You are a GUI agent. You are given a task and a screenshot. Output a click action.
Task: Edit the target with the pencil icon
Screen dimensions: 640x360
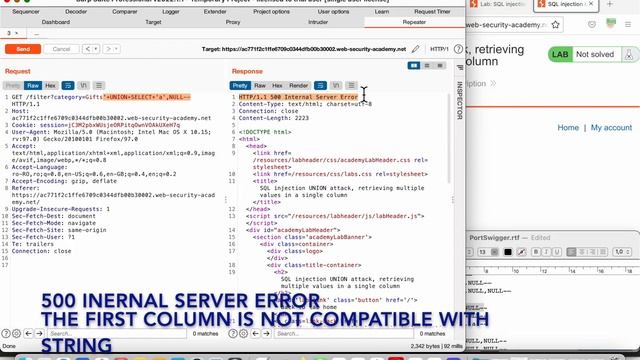[x=416, y=49]
